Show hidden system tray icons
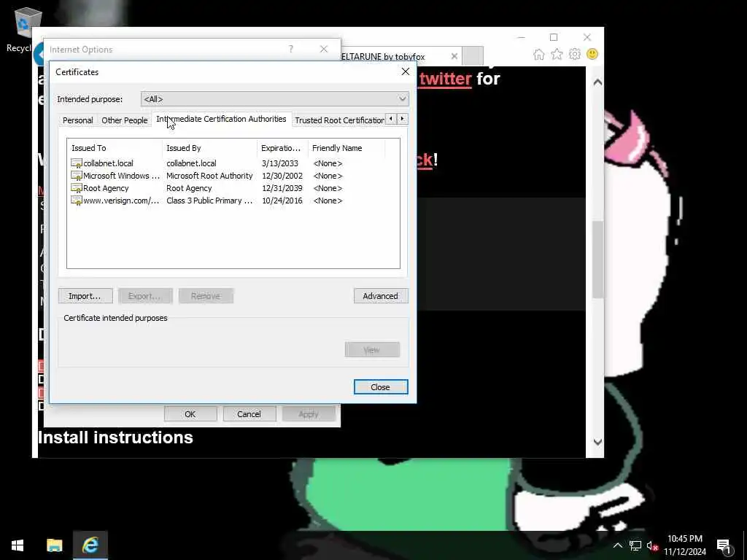The image size is (747, 560). pyautogui.click(x=617, y=545)
